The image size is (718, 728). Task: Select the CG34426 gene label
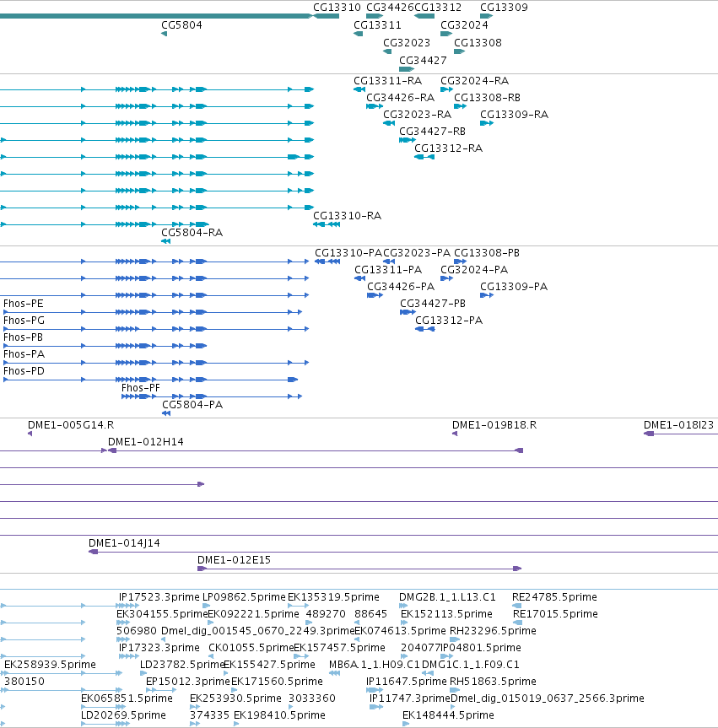click(x=390, y=8)
